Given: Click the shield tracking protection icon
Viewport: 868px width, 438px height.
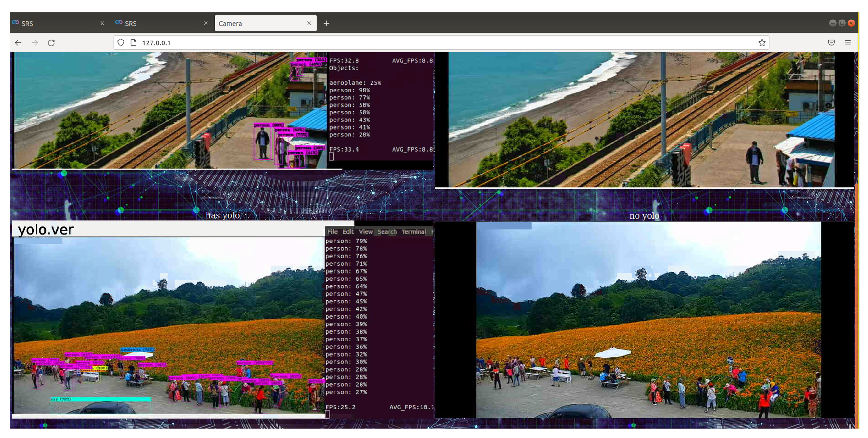Looking at the screenshot, I should pos(121,43).
